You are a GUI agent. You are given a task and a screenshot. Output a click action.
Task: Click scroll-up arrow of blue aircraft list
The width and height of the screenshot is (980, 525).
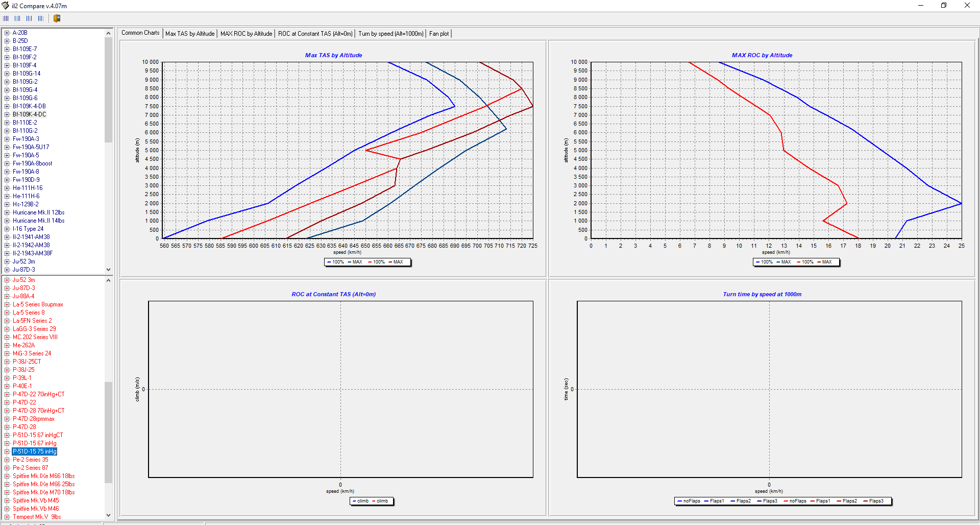pos(108,33)
